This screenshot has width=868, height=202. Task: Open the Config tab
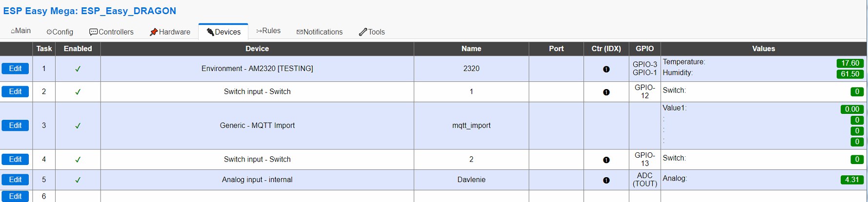point(60,32)
